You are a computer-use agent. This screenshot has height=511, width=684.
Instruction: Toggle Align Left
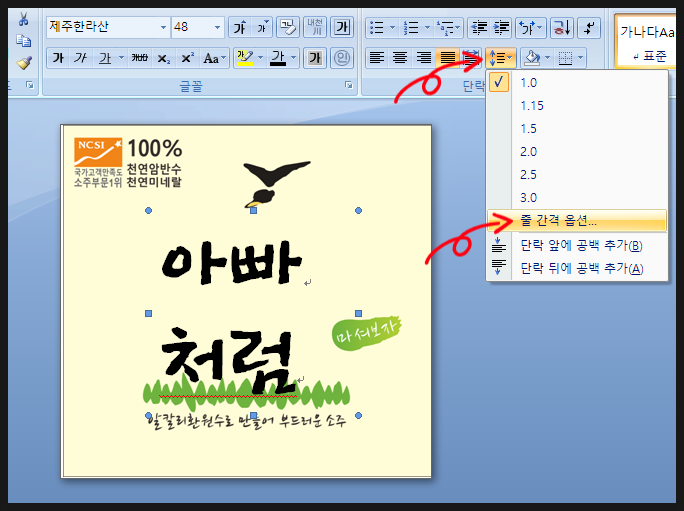pyautogui.click(x=377, y=58)
